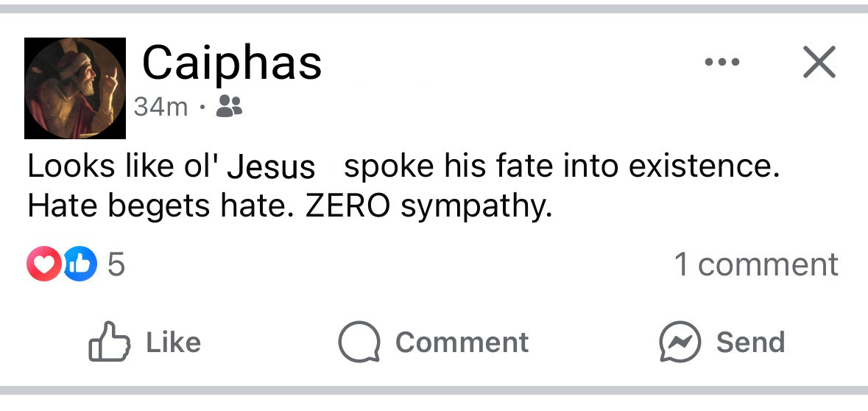Show who reacted via the 5 count
Viewport: 868px width, 411px height.
(116, 264)
